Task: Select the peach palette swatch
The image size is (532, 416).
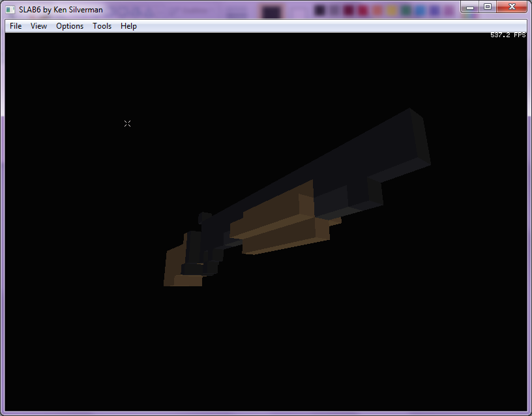Action: 377,10
